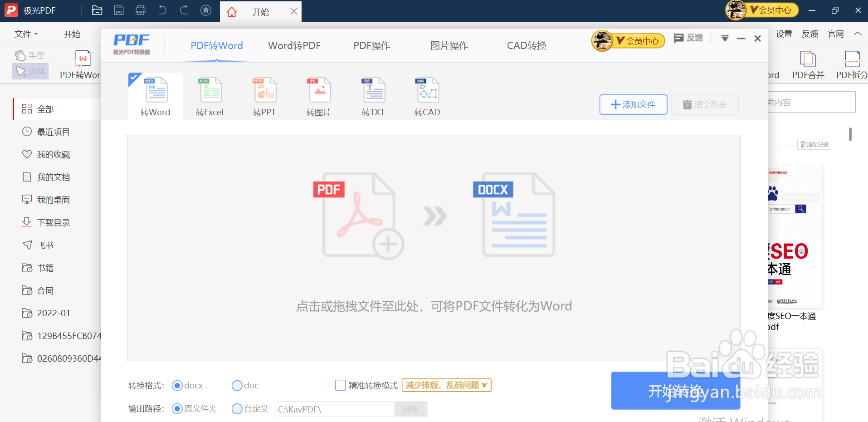Screen dimensions: 868x422
Task: Switch to the Word转PDF tab
Action: pos(294,45)
